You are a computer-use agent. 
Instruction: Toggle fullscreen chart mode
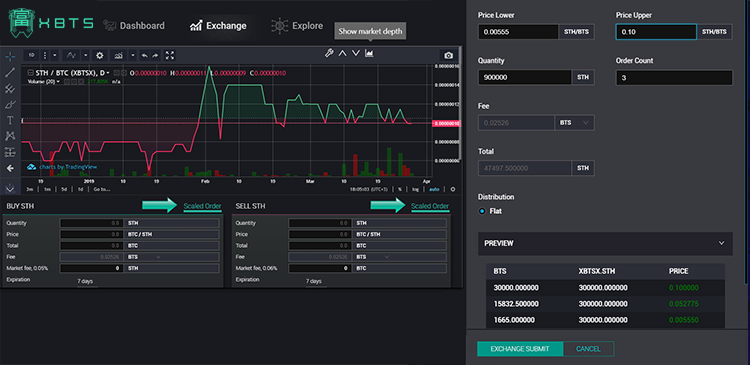169,55
